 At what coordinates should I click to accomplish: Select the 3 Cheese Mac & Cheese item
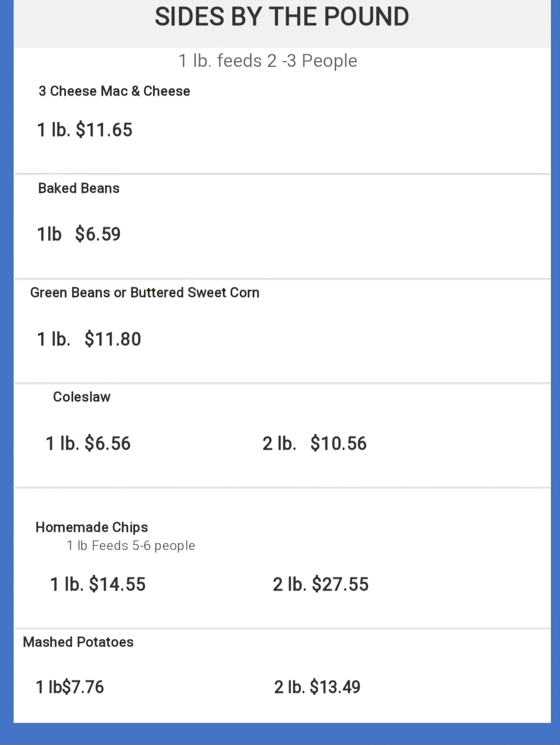[x=114, y=91]
